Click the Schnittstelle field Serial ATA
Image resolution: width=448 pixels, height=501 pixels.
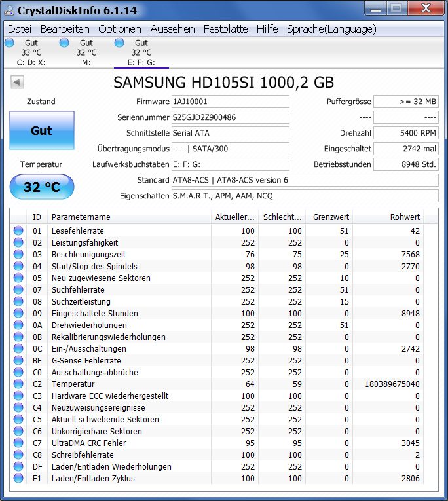tap(231, 133)
